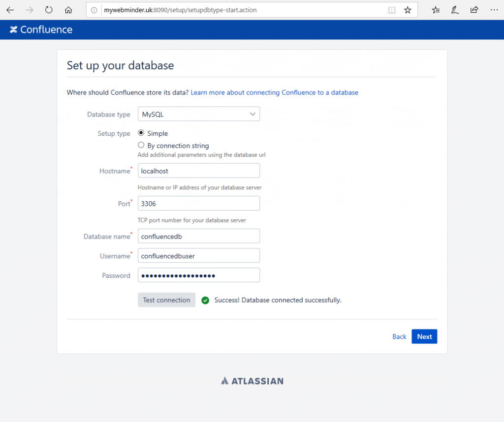The image size is (504, 422).
Task: Click the Set up your database heading
Action: click(120, 65)
